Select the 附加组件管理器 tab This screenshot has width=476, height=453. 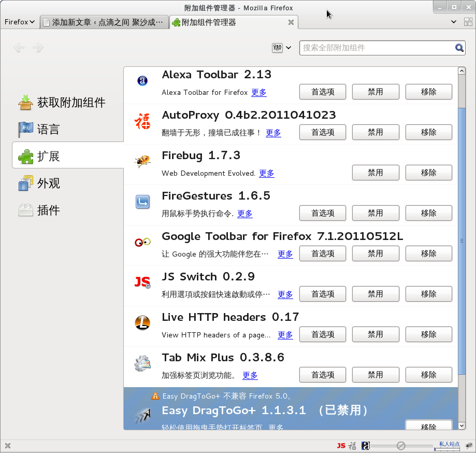click(234, 22)
